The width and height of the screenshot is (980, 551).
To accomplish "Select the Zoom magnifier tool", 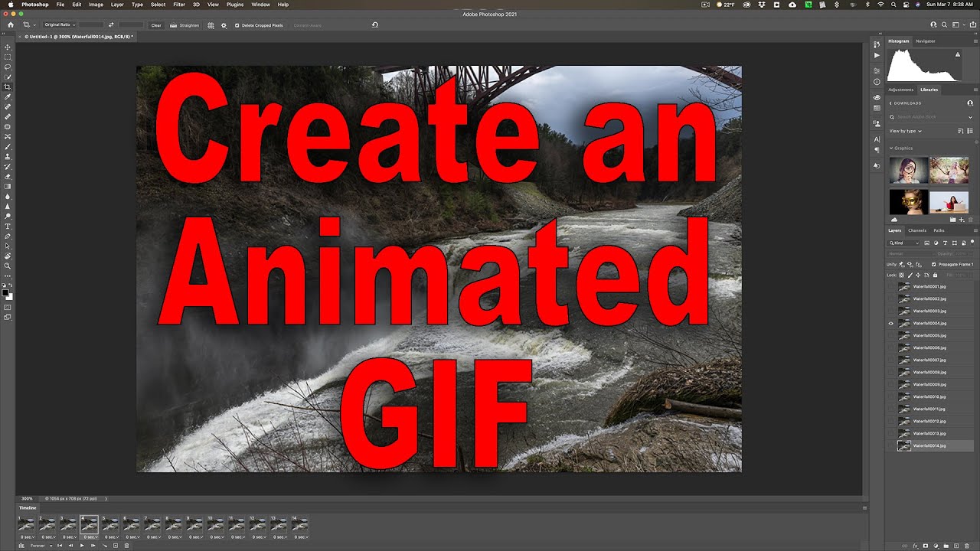I will 8,266.
